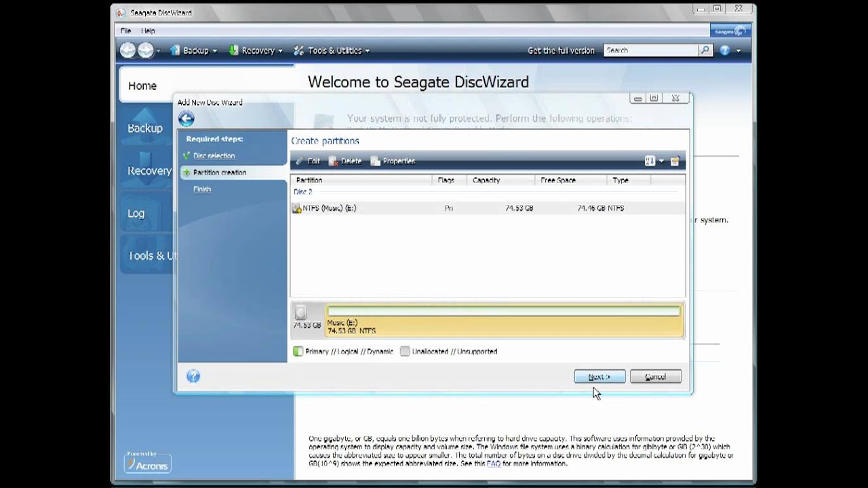Click the Next button
Viewport: 868px width, 488px height.
[599, 377]
